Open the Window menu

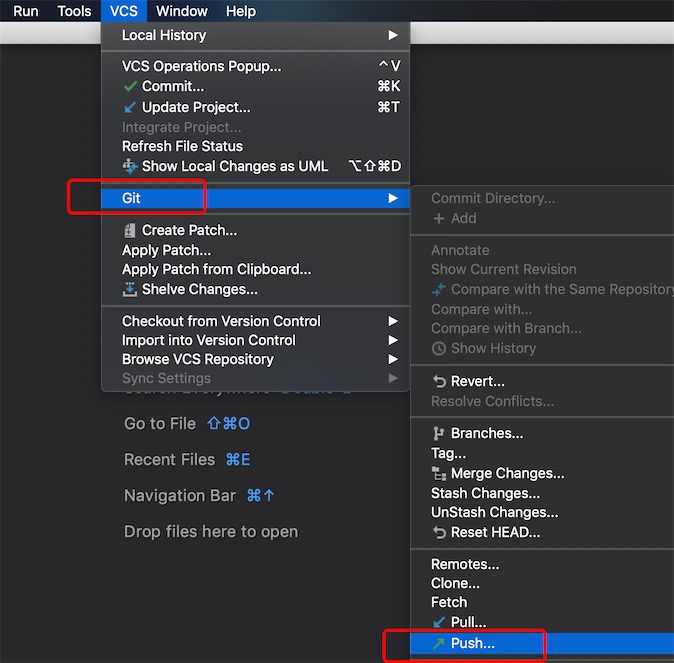tap(182, 11)
